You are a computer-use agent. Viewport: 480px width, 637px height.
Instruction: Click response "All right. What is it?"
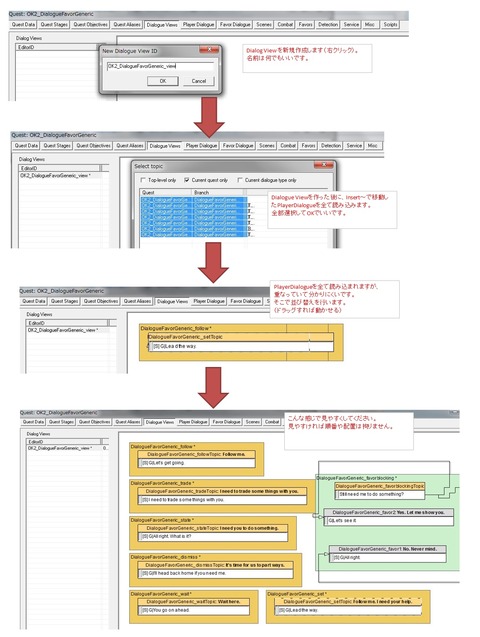pos(213,536)
